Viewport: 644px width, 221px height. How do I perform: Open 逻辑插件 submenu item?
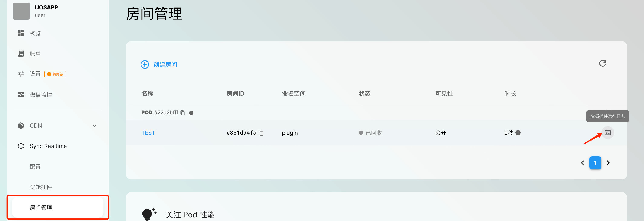pyautogui.click(x=41, y=187)
